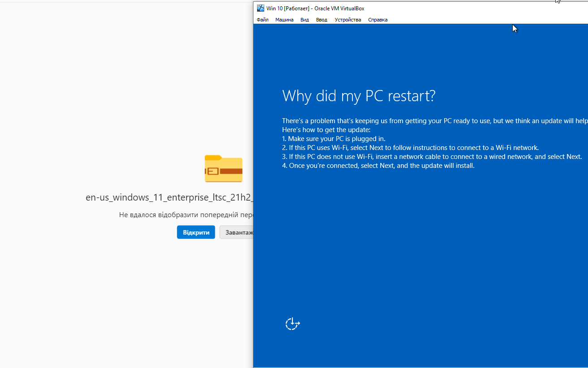Click the "insert a network cable" instruction line
This screenshot has width=588, height=368.
[x=432, y=157]
